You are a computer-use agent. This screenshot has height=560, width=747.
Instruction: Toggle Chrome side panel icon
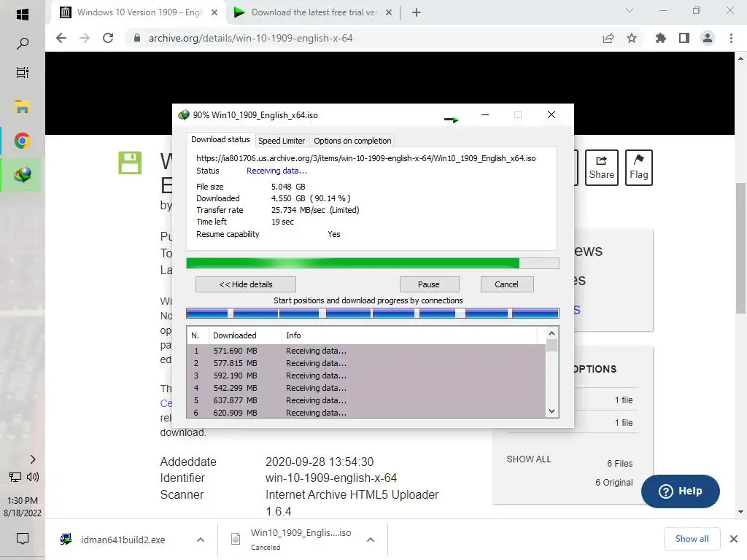point(684,38)
